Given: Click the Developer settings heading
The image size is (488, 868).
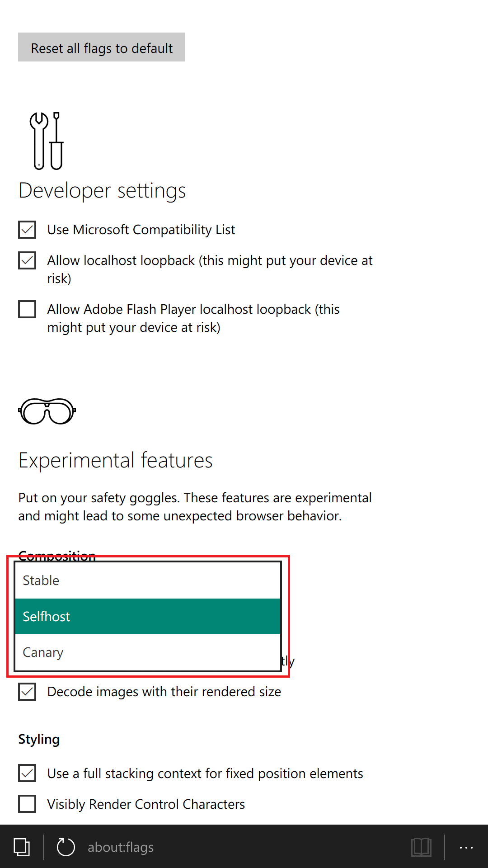Looking at the screenshot, I should tap(102, 190).
